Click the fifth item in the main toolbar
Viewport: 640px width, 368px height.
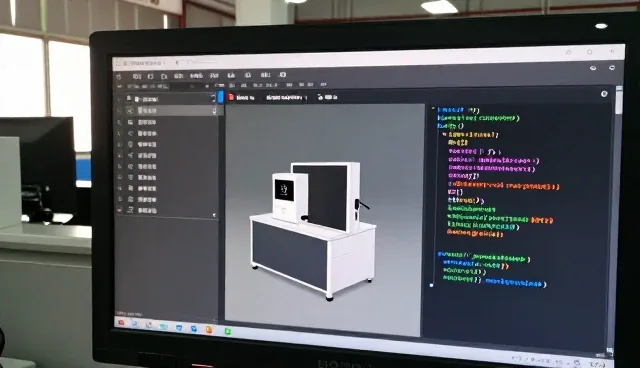click(179, 76)
